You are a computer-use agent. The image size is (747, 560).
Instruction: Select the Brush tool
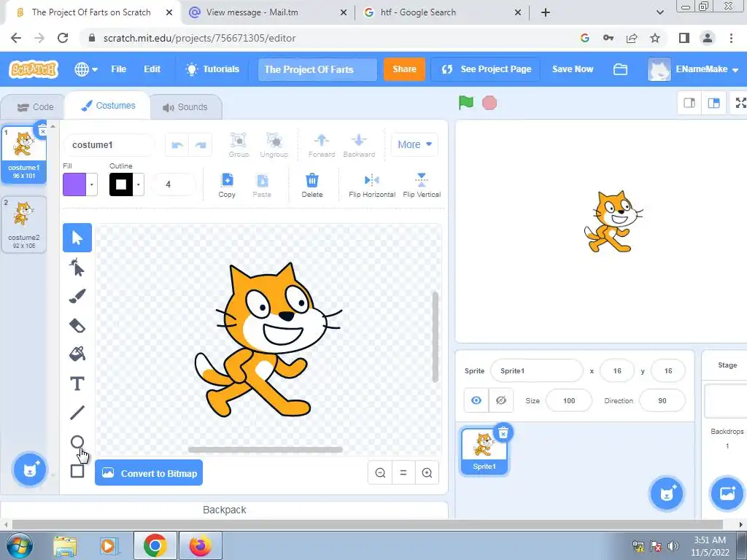pyautogui.click(x=77, y=296)
